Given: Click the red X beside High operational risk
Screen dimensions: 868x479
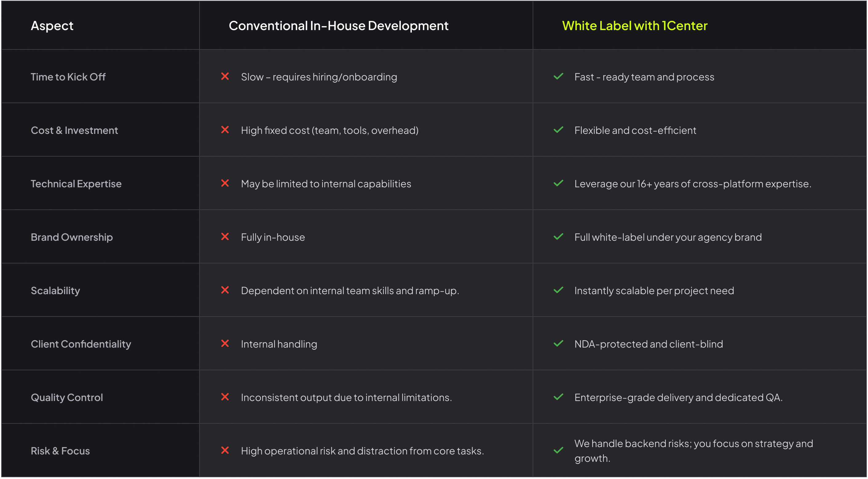Looking at the screenshot, I should coord(225,450).
